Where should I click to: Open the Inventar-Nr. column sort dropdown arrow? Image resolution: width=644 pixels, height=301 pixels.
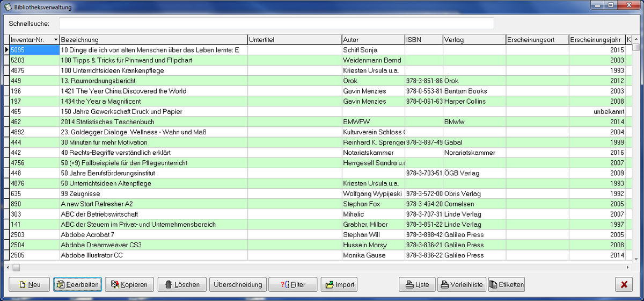[x=56, y=40]
